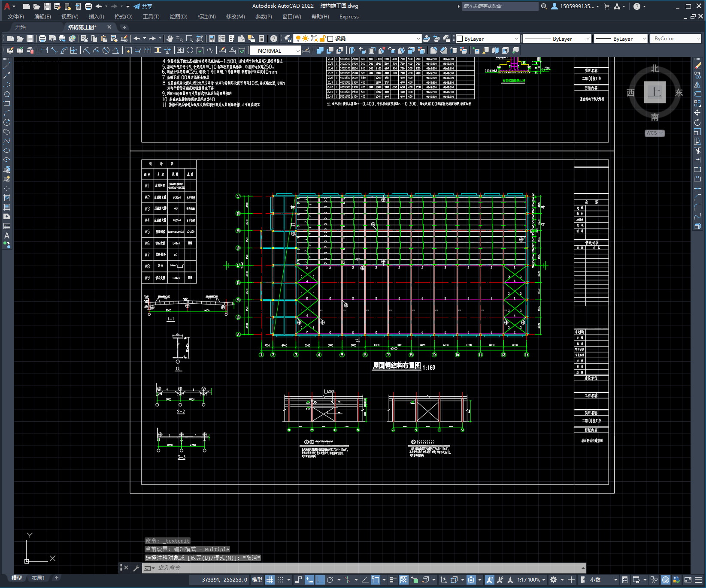The width and height of the screenshot is (706, 588).
Task: Expand the layer list dropdown
Action: (x=418, y=39)
